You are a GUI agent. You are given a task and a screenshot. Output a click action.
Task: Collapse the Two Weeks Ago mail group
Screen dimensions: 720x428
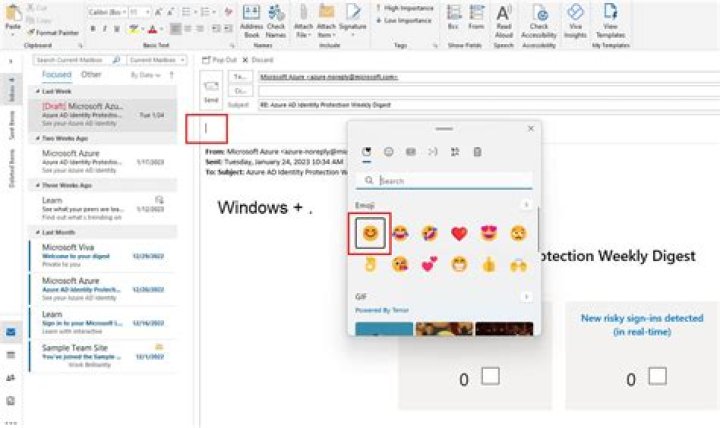click(x=38, y=138)
